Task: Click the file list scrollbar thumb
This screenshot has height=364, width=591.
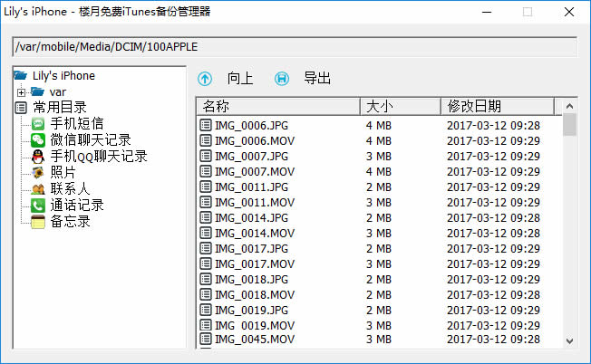Action: 569,125
